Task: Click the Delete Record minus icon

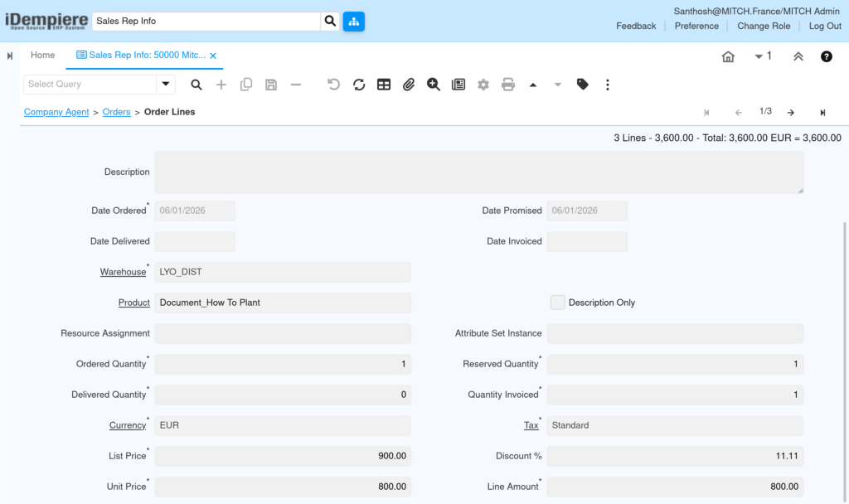Action: click(x=296, y=85)
